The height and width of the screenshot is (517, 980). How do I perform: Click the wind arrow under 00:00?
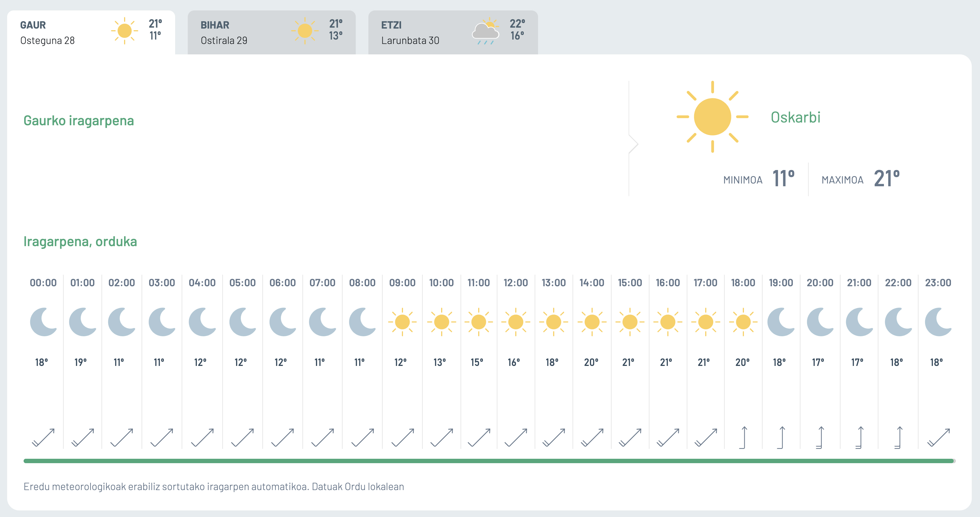pyautogui.click(x=43, y=437)
